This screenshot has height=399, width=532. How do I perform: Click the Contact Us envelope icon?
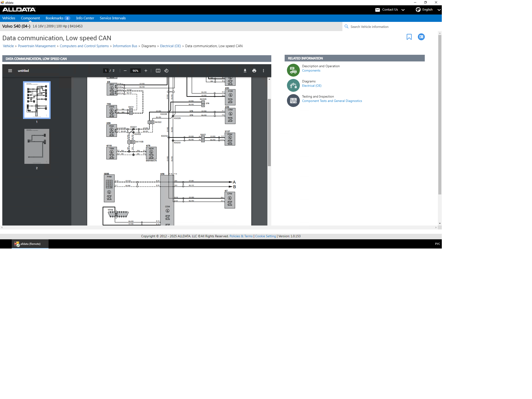pos(377,10)
